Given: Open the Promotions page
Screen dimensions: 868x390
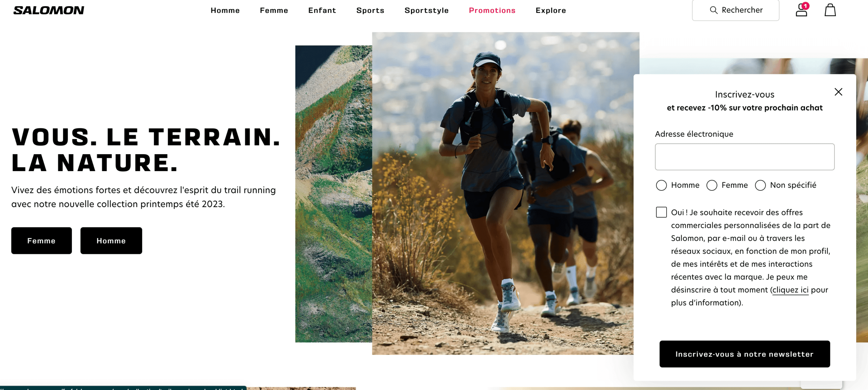Looking at the screenshot, I should [x=492, y=11].
